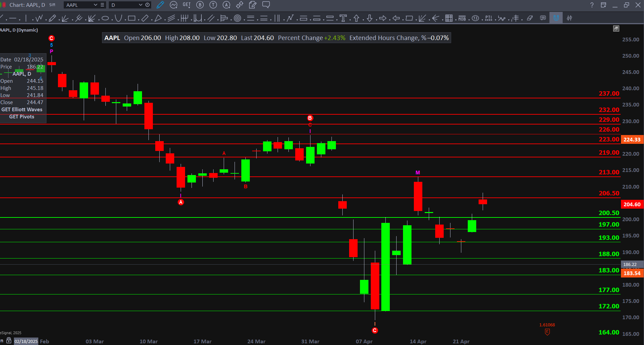Viewport: 644px width, 345px height.
Task: Open the AAPL symbol dropdown
Action: pyautogui.click(x=95, y=5)
